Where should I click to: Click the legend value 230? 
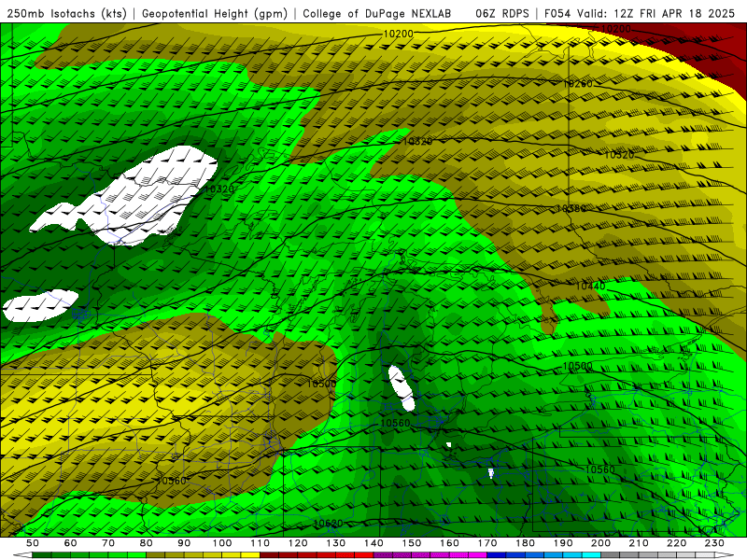point(714,543)
